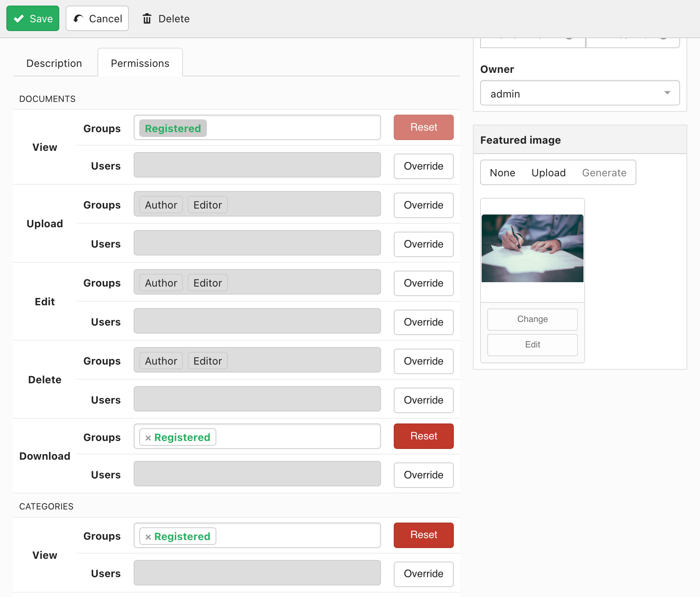Override the Documents Upload groups permission

coord(423,205)
